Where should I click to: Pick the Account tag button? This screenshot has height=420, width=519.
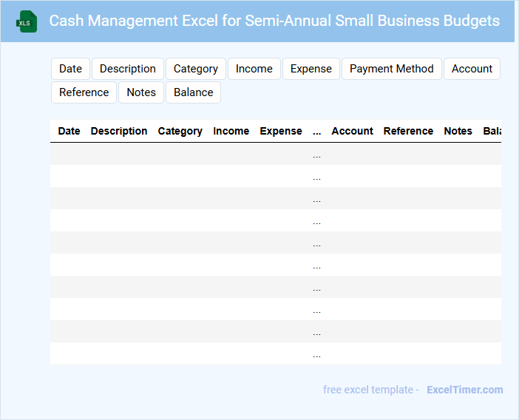[x=472, y=69]
